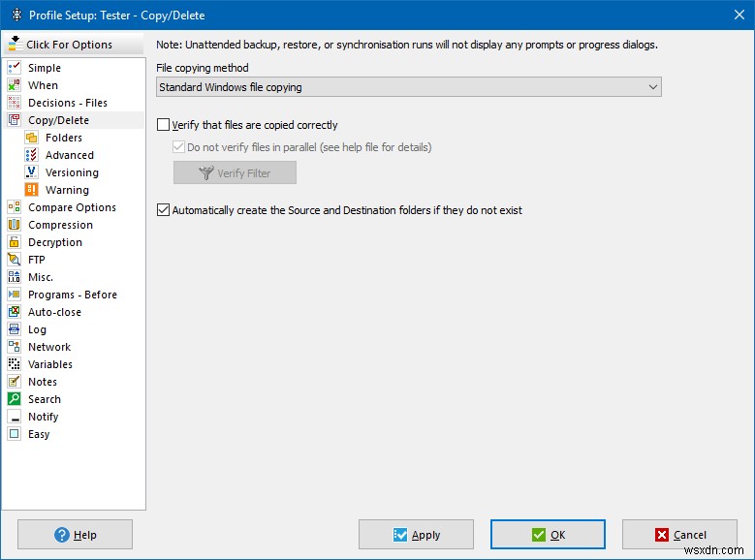
Task: Switch to Easy mode entry
Action: [x=39, y=434]
